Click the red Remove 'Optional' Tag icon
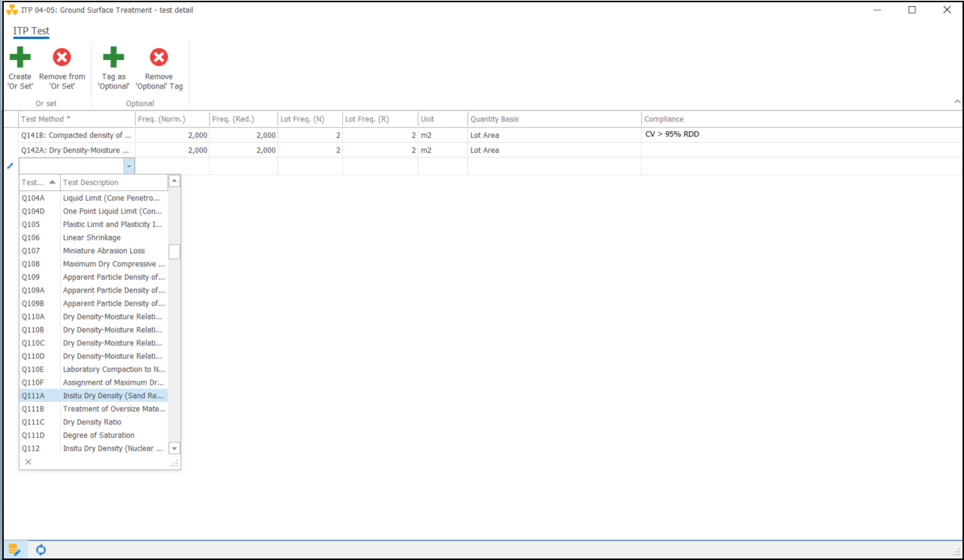Screen dimensions: 964x560 159,57
